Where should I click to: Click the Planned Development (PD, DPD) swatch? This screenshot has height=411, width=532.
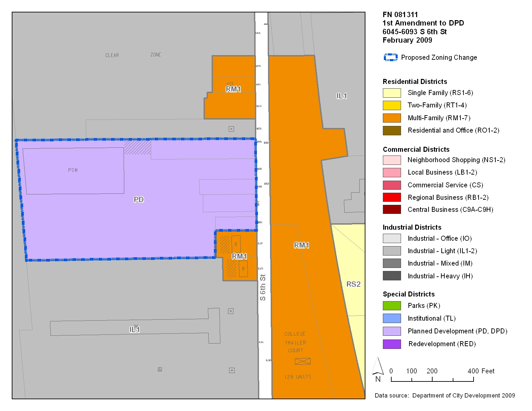click(x=392, y=331)
